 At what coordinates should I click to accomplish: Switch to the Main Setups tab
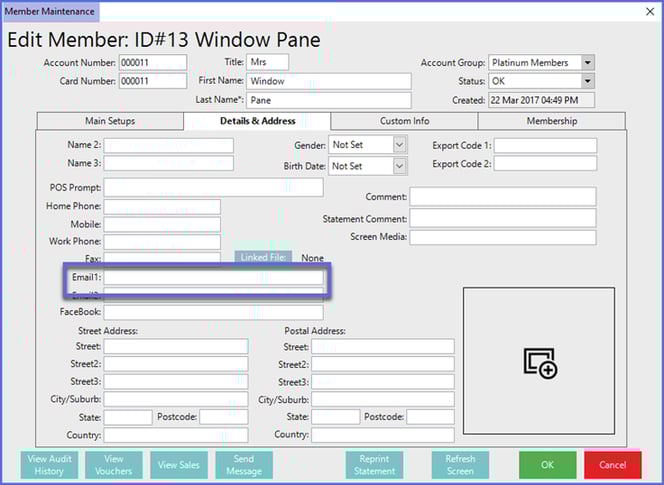pyautogui.click(x=110, y=121)
